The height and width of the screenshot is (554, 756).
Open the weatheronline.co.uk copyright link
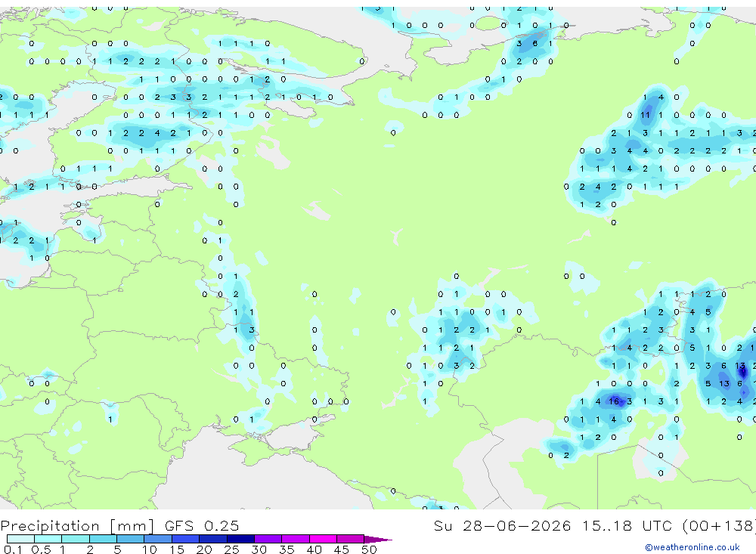coord(692,547)
